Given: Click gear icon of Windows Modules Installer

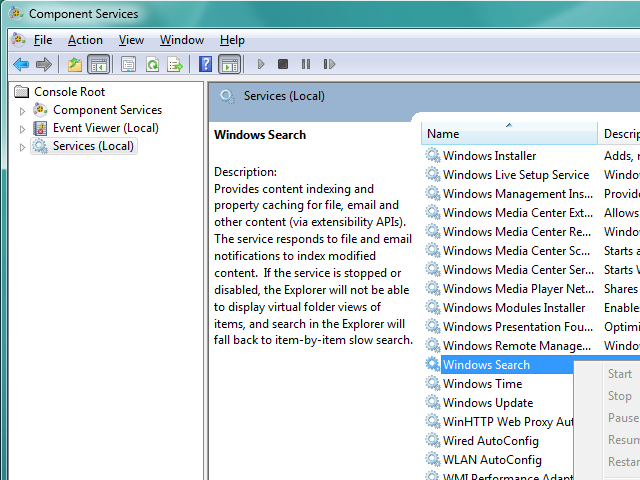Looking at the screenshot, I should point(433,307).
